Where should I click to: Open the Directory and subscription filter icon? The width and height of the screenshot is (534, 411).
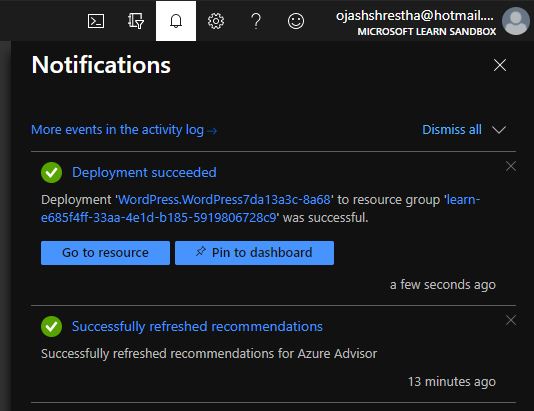click(136, 21)
